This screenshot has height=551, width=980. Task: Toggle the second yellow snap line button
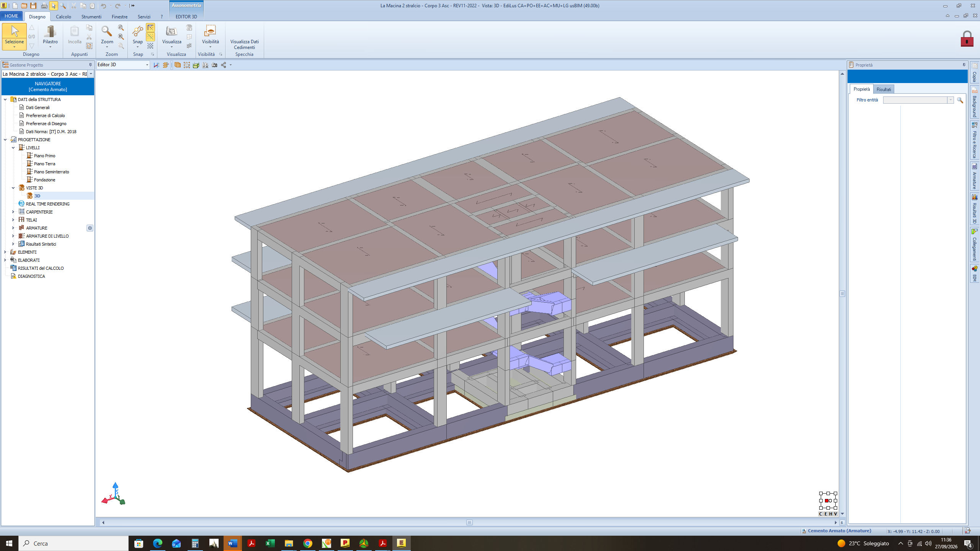coord(150,37)
